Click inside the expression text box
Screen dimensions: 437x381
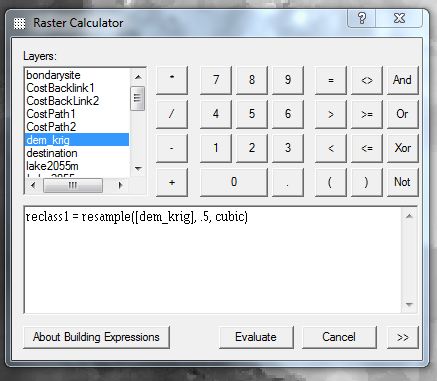tap(213, 260)
